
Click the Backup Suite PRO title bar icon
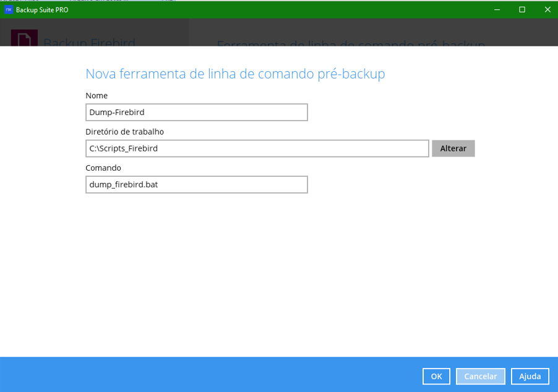click(x=9, y=10)
